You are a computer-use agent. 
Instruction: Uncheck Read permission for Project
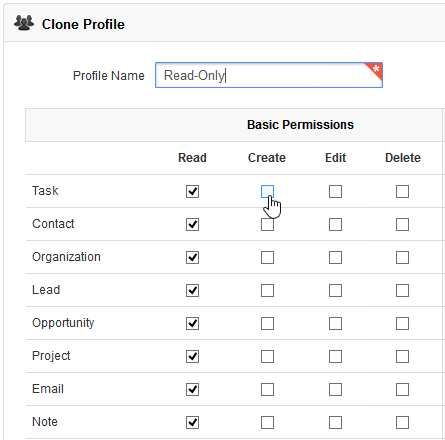[192, 356]
